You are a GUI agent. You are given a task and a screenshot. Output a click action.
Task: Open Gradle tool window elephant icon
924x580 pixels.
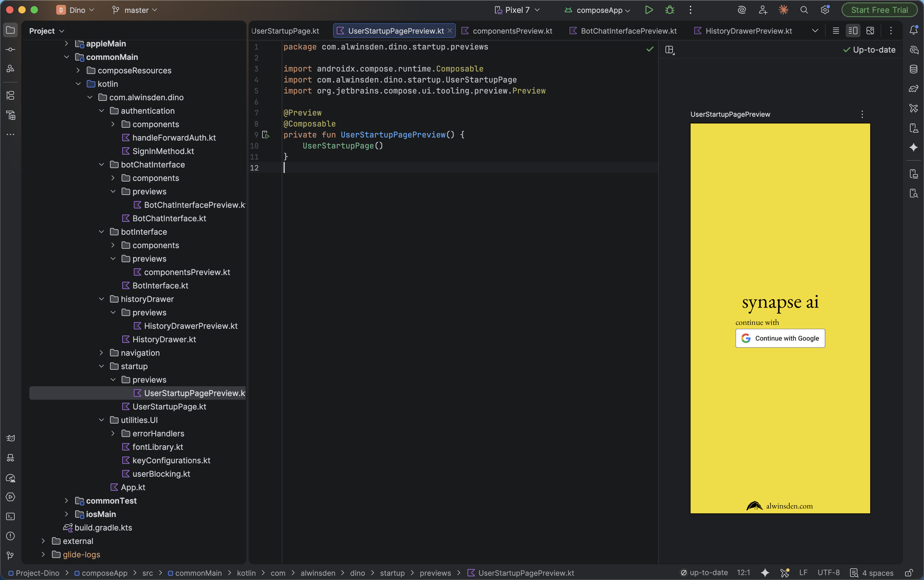point(913,89)
